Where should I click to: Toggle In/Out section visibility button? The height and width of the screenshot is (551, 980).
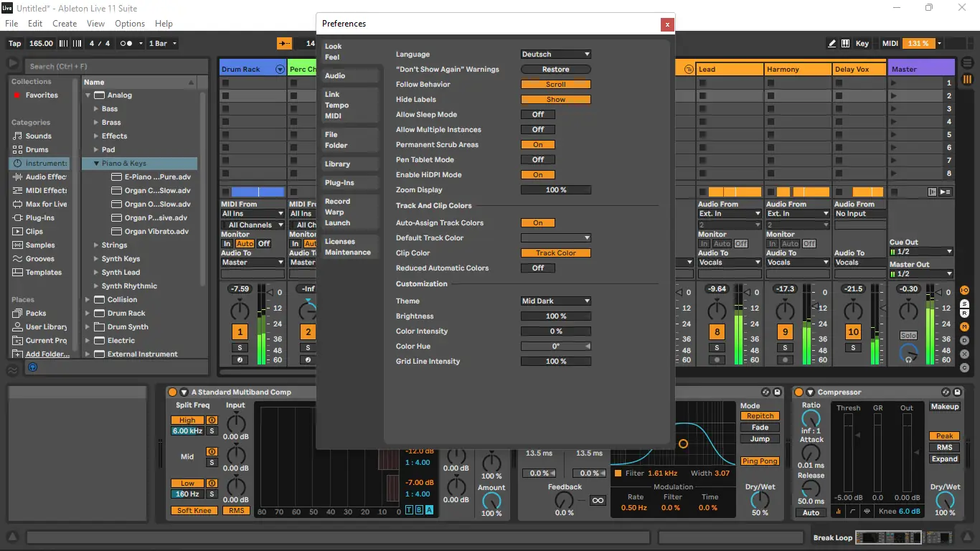click(965, 290)
